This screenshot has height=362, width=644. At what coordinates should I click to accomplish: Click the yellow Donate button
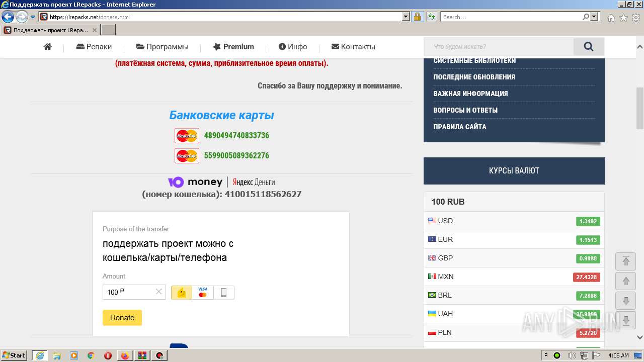point(122,318)
